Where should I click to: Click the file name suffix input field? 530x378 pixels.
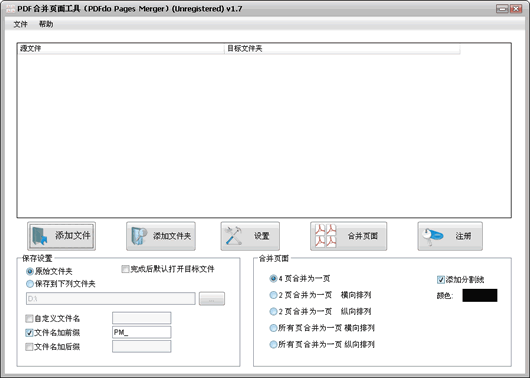tap(142, 347)
